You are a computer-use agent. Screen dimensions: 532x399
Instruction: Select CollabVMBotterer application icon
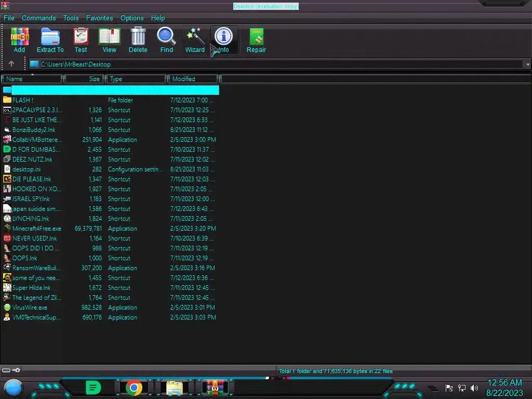[7, 139]
